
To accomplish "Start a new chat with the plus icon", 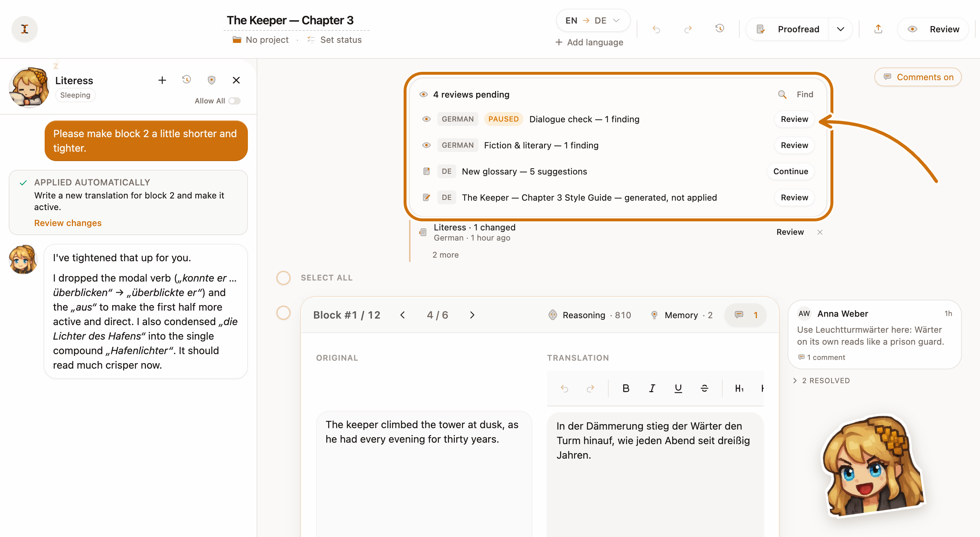I will pos(162,80).
